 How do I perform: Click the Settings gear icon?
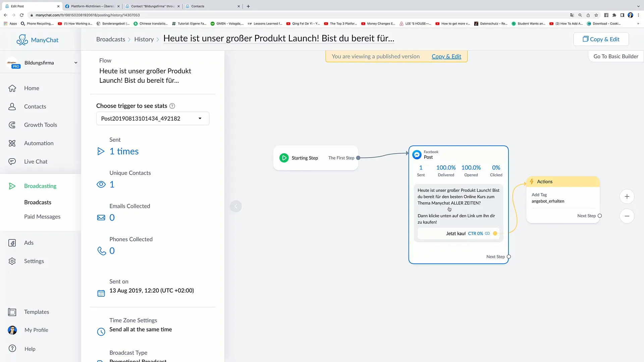[12, 261]
